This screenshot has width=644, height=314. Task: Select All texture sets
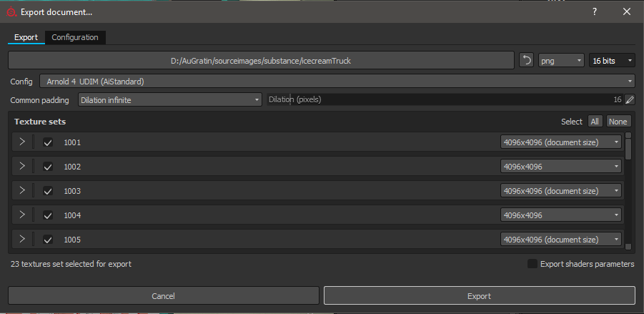coord(595,122)
